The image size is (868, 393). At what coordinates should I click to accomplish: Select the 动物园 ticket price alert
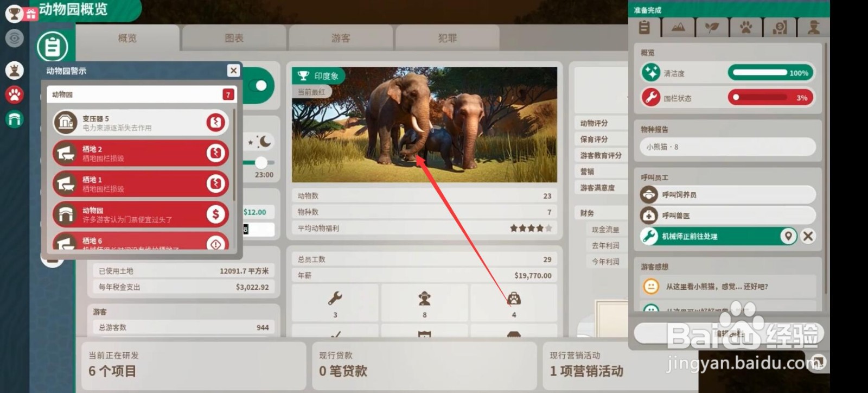tap(141, 214)
